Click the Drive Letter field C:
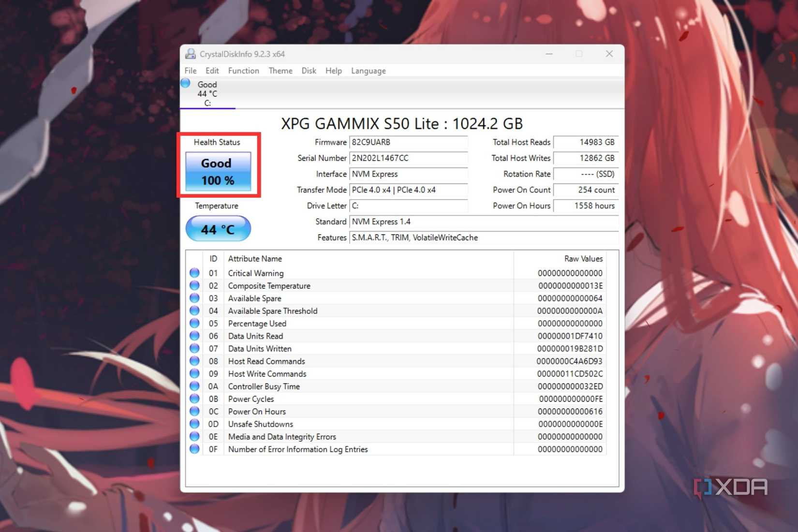 [x=409, y=206]
